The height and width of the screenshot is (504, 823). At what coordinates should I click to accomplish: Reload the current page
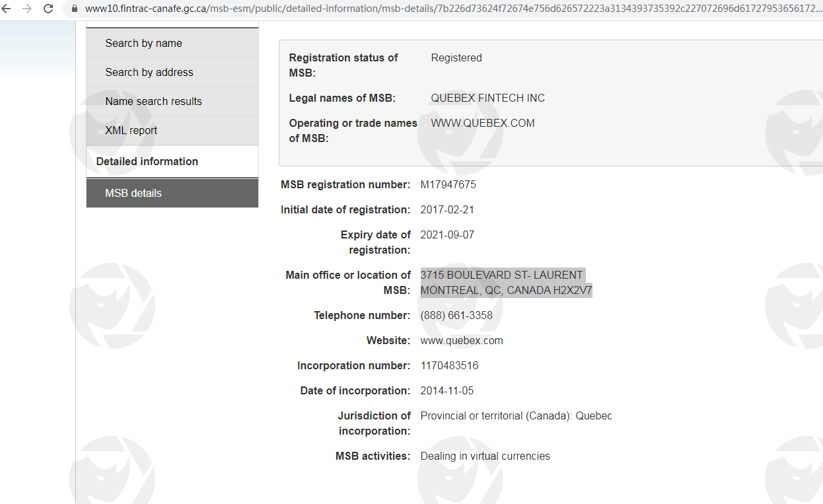point(48,9)
